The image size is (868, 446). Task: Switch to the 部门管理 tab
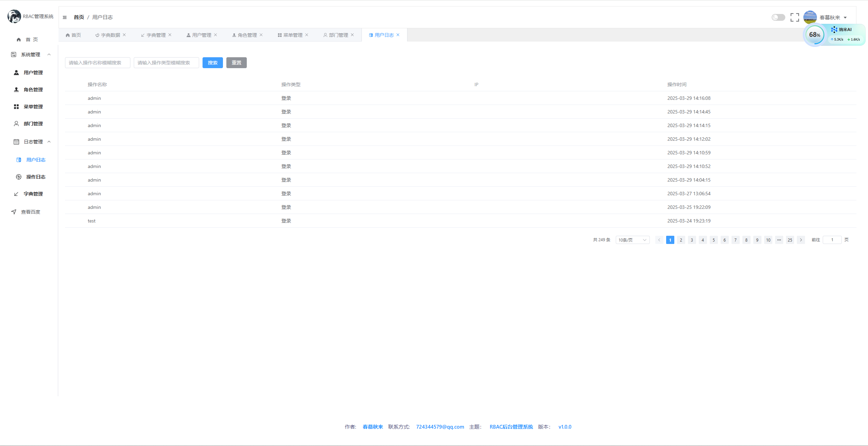click(x=338, y=35)
